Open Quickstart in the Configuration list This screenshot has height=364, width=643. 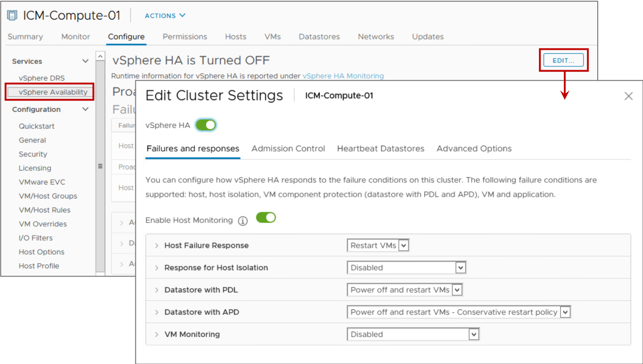tap(37, 126)
